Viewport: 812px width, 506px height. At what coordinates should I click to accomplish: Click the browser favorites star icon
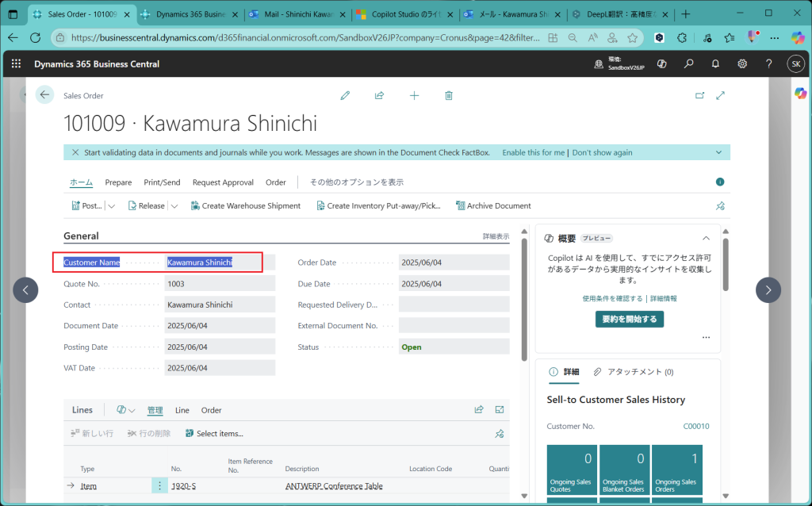(x=632, y=38)
